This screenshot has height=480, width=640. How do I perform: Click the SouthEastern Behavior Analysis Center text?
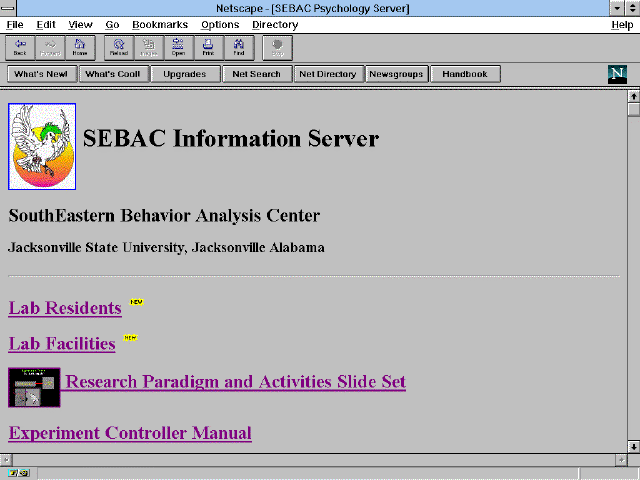click(x=164, y=216)
